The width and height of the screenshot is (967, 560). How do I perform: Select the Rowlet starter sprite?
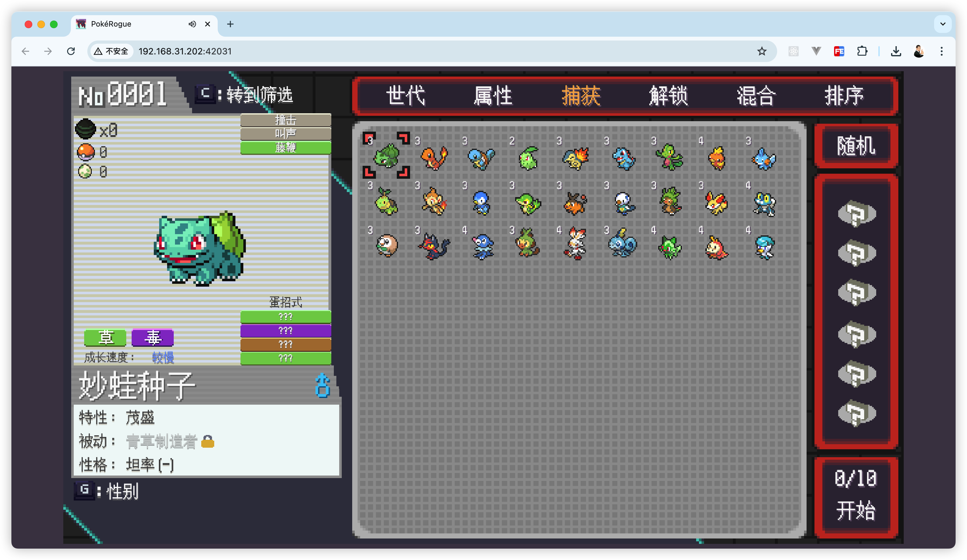[x=386, y=246]
